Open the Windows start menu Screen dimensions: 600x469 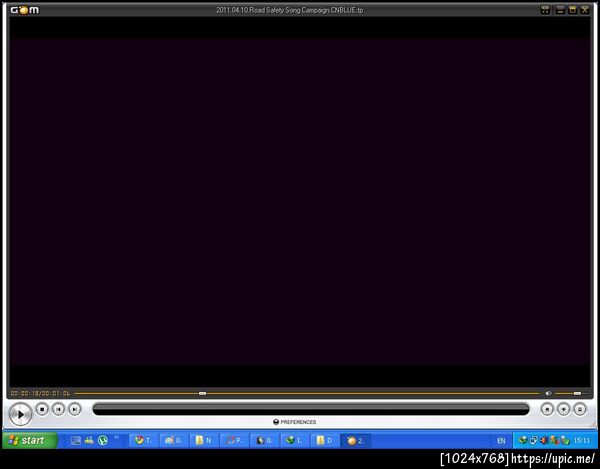(x=29, y=440)
